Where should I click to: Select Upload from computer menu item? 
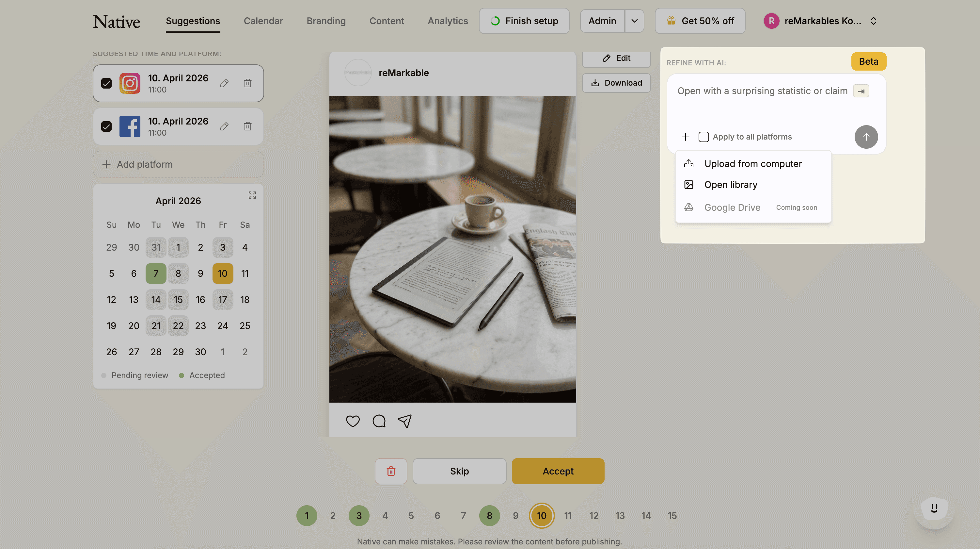(x=752, y=164)
